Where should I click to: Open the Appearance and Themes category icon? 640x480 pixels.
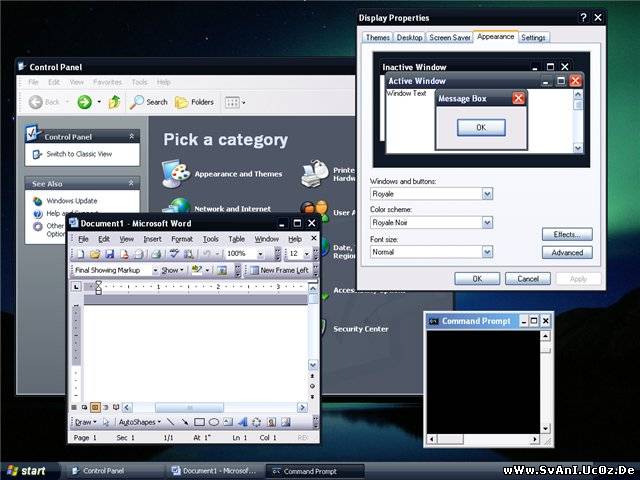pos(177,173)
